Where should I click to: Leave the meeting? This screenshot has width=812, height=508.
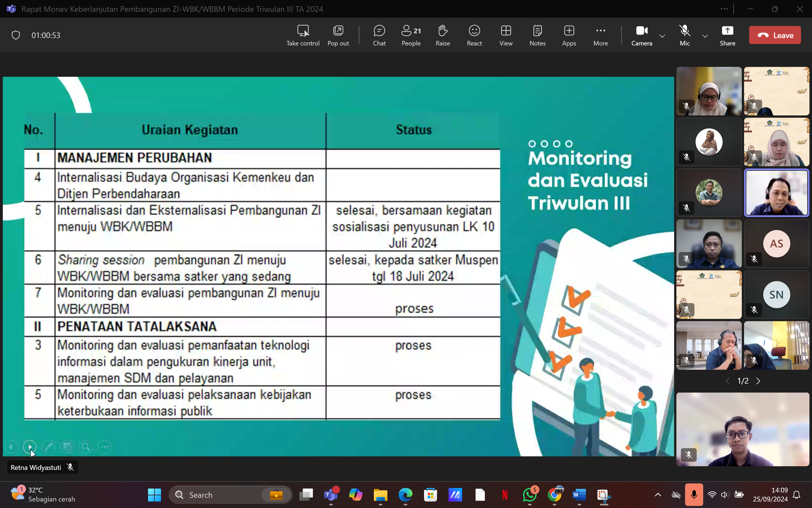[775, 35]
